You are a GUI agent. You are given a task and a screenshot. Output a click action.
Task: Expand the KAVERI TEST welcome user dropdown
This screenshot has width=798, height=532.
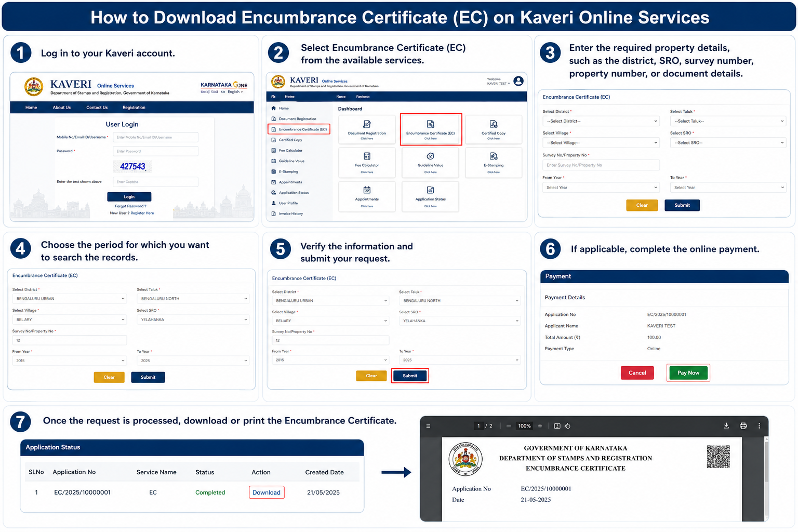click(x=498, y=84)
